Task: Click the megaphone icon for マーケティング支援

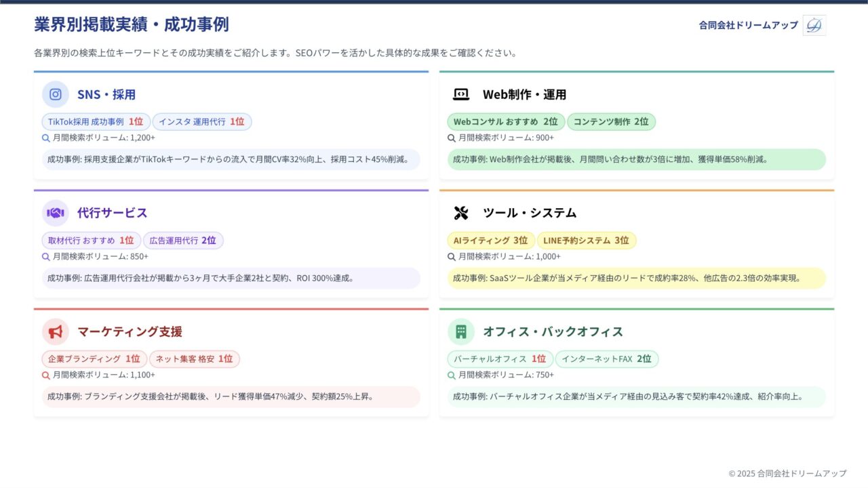Action: click(x=56, y=331)
